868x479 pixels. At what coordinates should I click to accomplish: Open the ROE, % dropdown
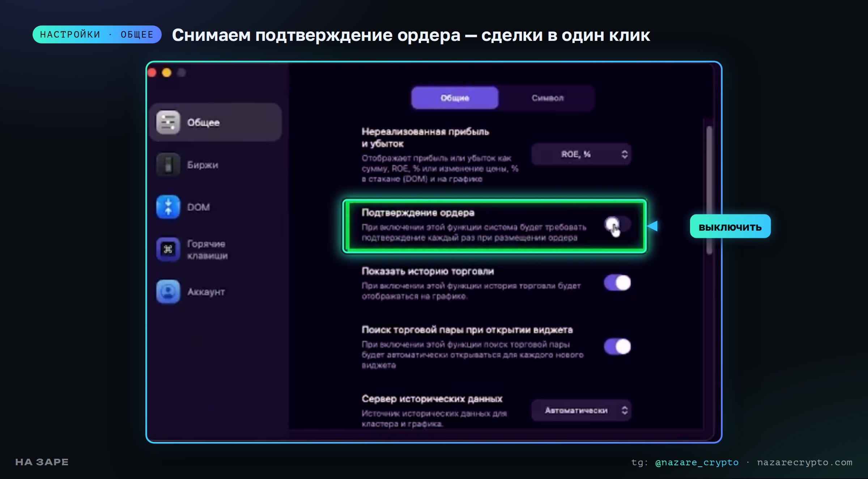[x=581, y=154]
